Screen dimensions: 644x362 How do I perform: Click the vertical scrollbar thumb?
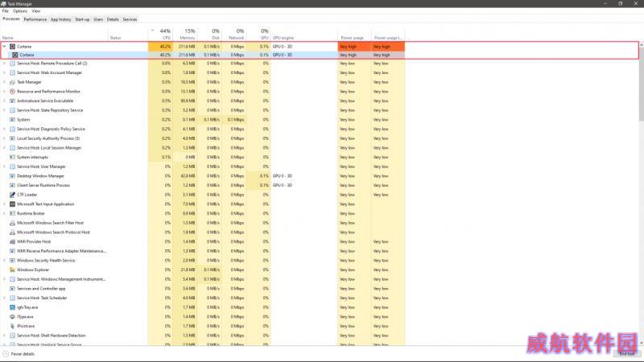pyautogui.click(x=641, y=85)
